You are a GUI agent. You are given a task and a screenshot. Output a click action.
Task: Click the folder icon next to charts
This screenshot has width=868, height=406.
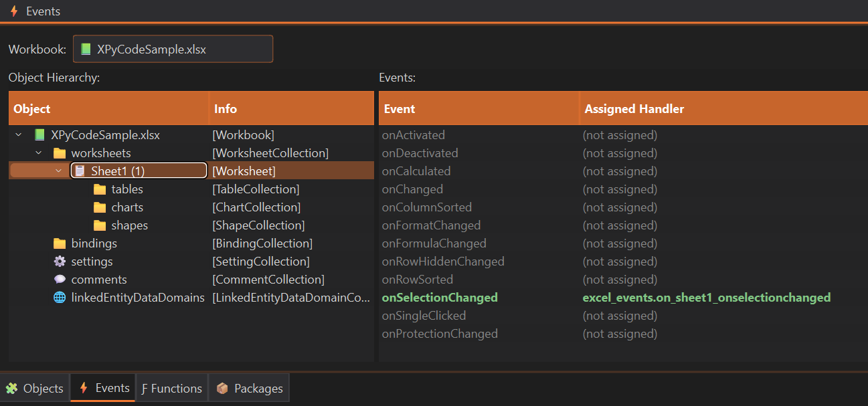[x=100, y=207]
